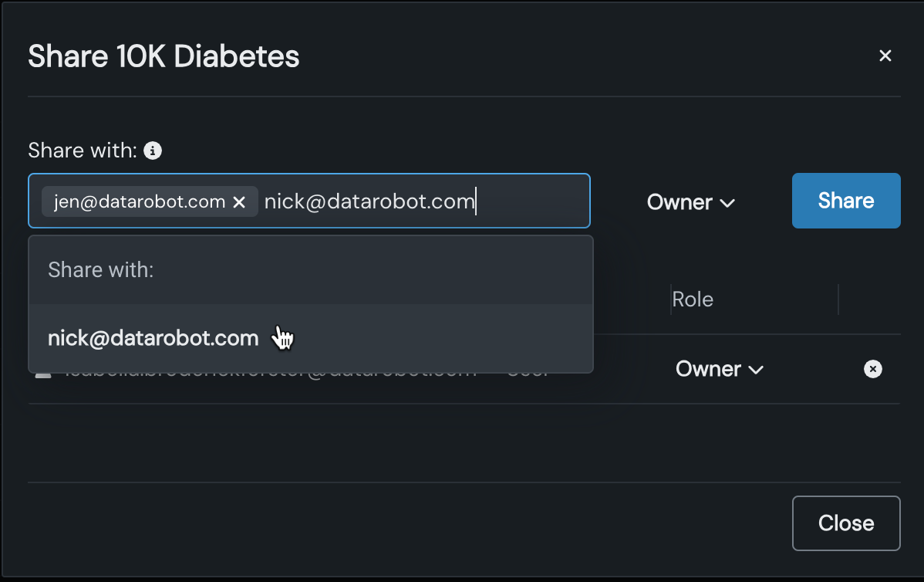Screen dimensions: 924x582
Task: Remove the jen@datarobot.com recipient chip
Action: [239, 202]
